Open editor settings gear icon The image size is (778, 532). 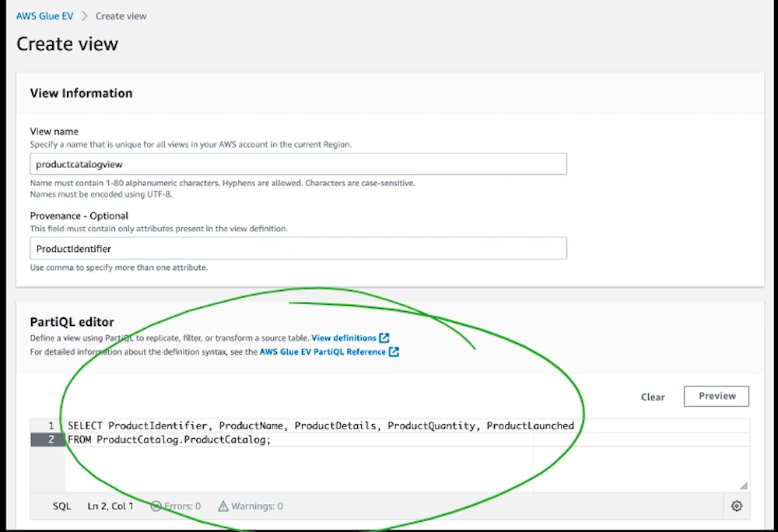coord(737,506)
